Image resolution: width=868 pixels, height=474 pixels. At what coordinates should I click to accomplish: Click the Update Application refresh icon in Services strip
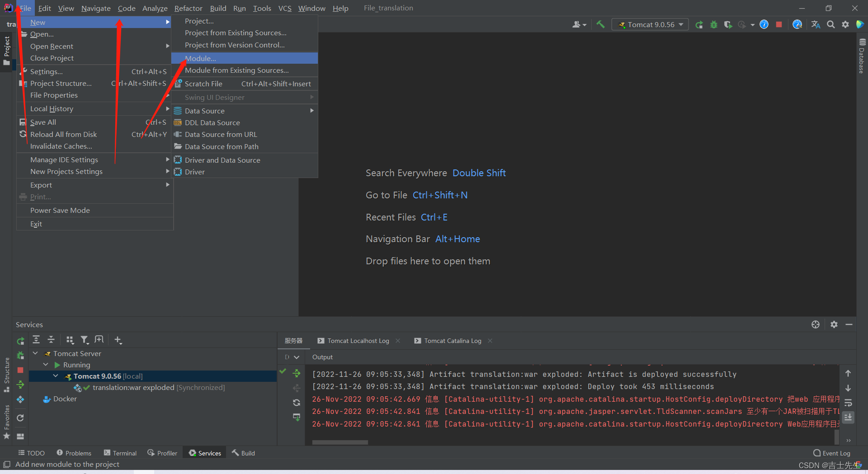(x=20, y=418)
